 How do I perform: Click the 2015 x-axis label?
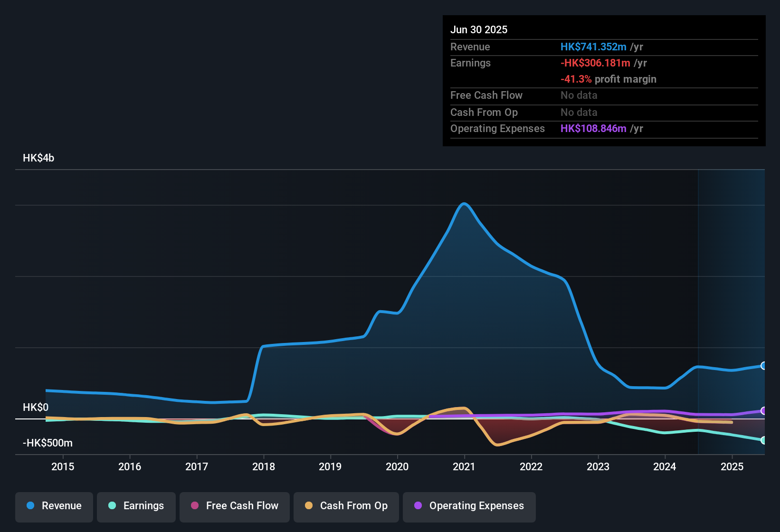tap(63, 466)
